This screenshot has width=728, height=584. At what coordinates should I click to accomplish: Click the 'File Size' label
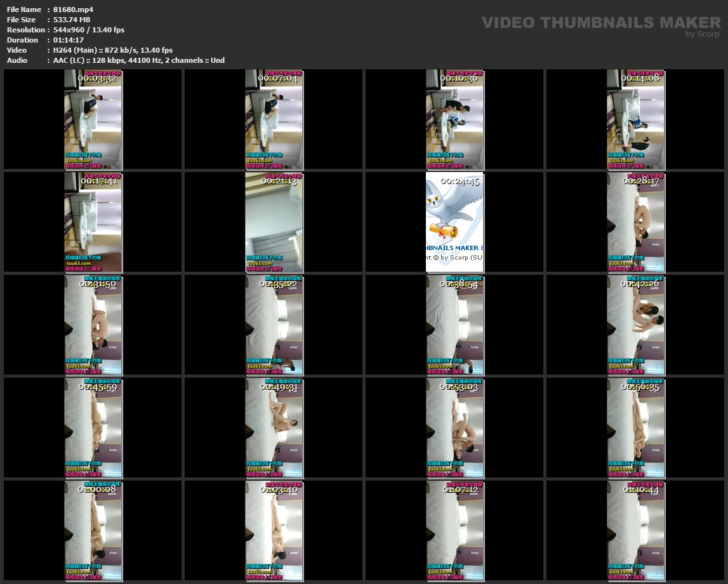(x=22, y=20)
